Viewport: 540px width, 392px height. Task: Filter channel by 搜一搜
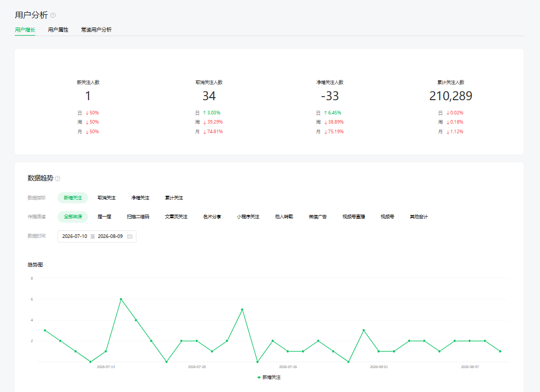point(104,217)
